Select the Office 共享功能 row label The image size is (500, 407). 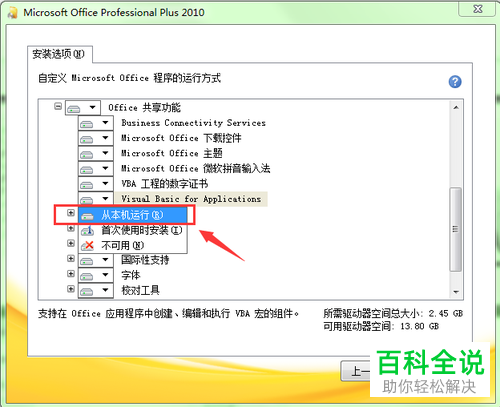click(145, 108)
